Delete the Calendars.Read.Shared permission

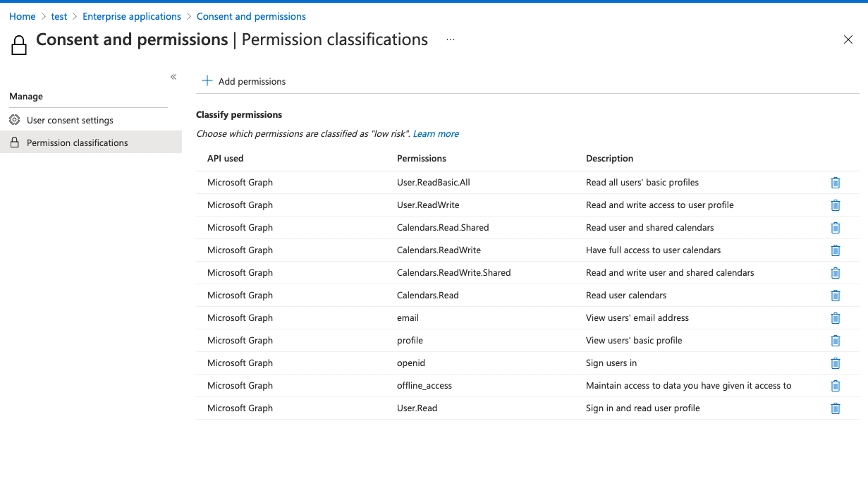[x=835, y=228]
